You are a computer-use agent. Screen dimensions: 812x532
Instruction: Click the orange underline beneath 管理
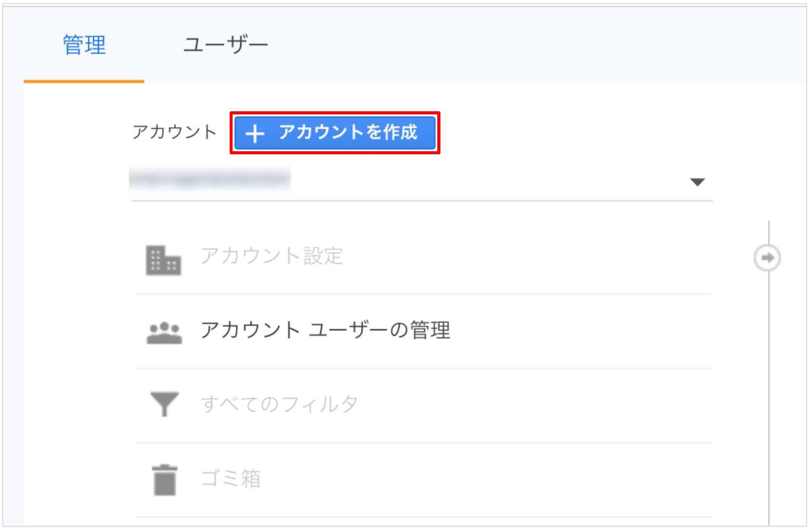[x=84, y=81]
